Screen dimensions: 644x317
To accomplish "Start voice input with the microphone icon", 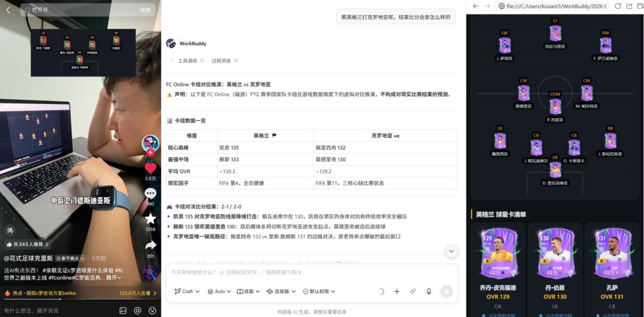I will pos(429,291).
